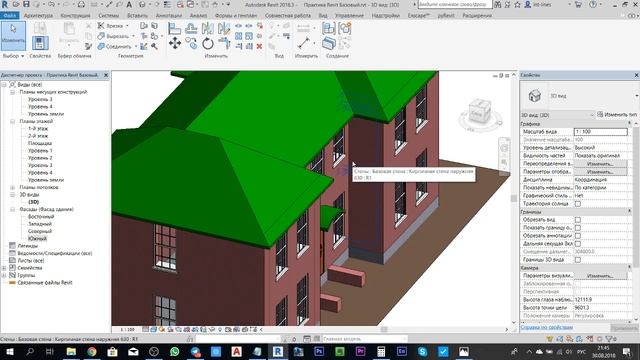Collapse the Виды (все) tree node
640x360 pixels.
click(4, 84)
